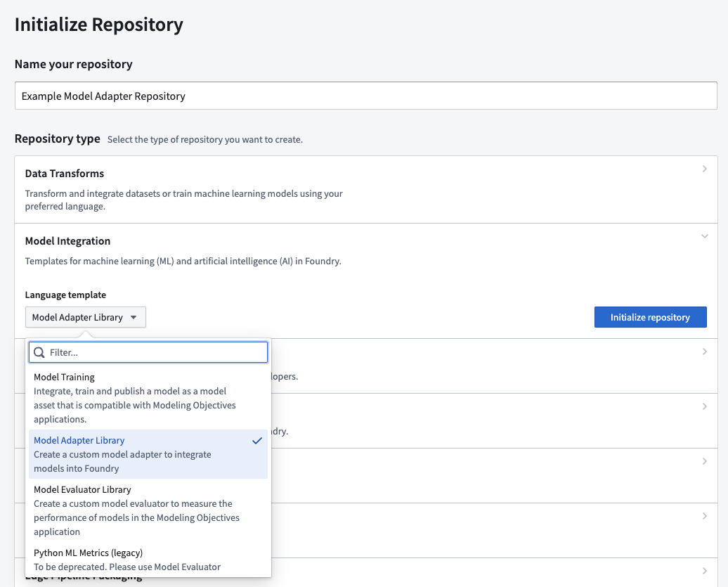Click the Model Integration heading

[67, 241]
